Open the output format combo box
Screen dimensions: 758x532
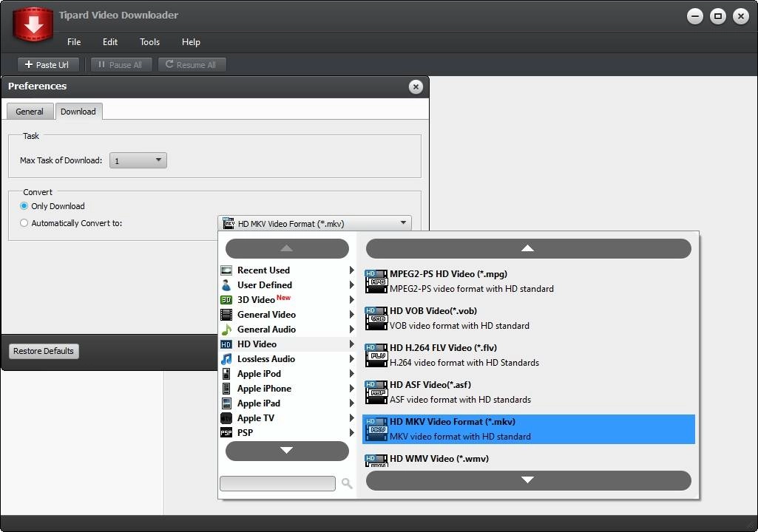[x=315, y=223]
